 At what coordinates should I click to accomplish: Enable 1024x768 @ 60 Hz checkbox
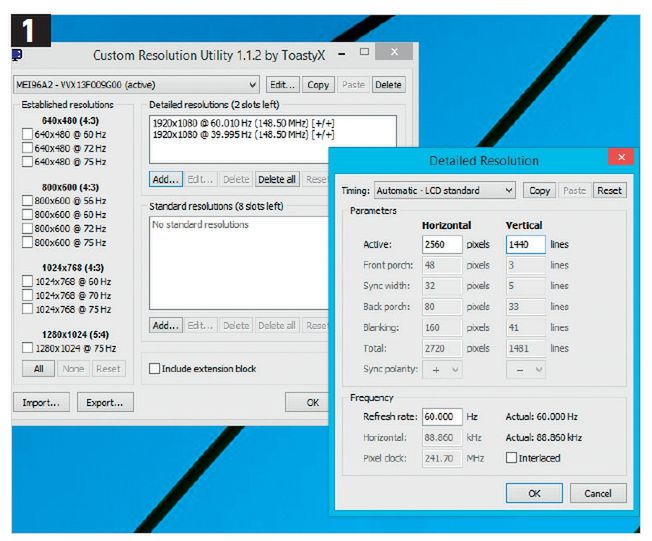27,282
